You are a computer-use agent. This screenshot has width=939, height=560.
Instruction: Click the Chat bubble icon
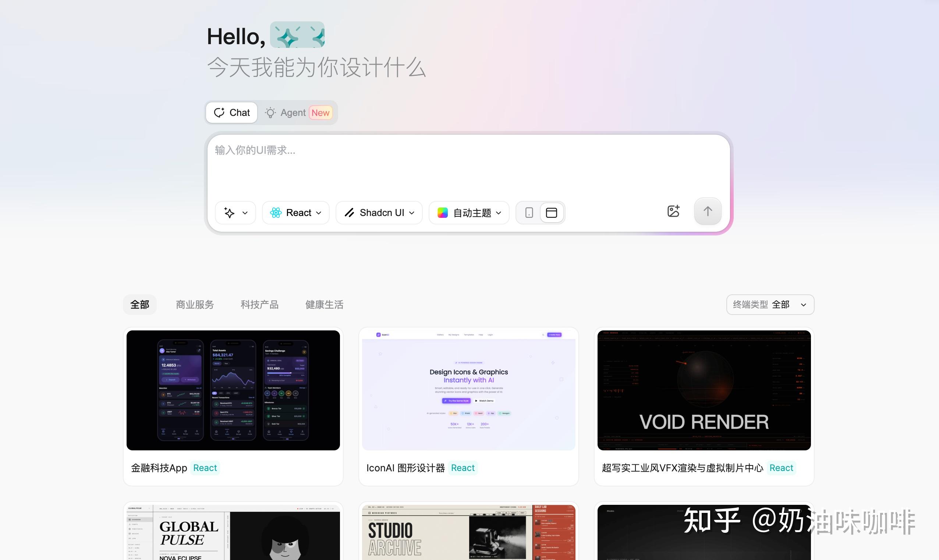click(219, 113)
